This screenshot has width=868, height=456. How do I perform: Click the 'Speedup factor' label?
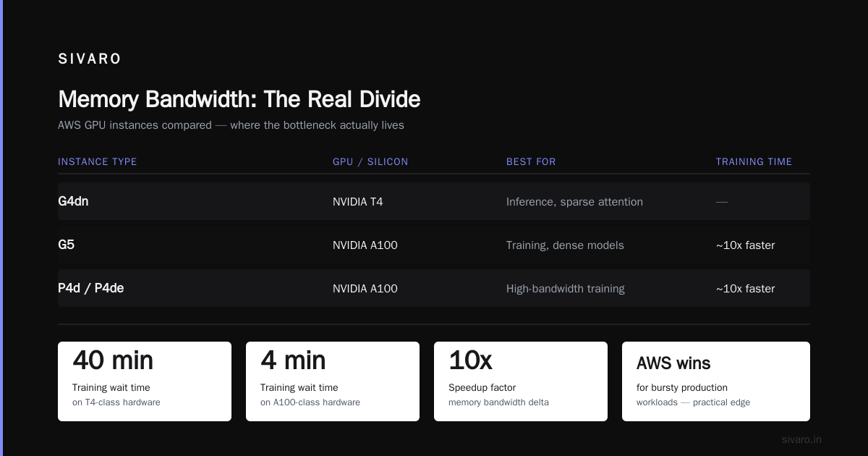tap(482, 388)
